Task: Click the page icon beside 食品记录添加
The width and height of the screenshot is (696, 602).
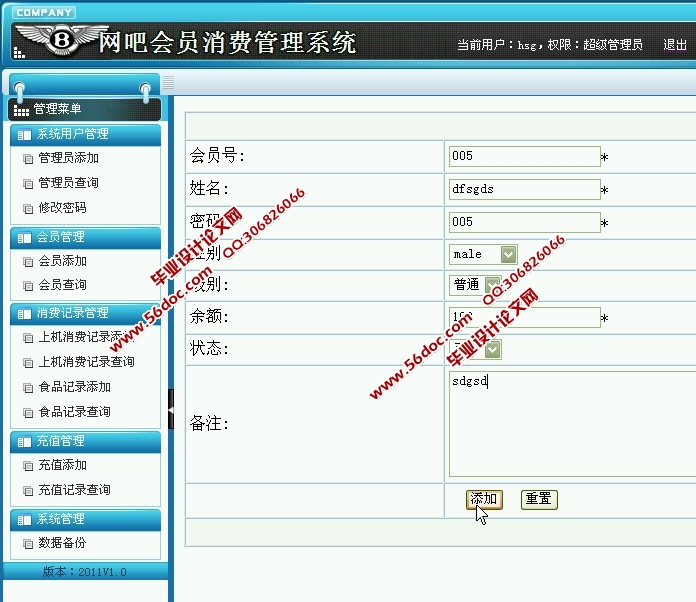Action: pyautogui.click(x=28, y=388)
